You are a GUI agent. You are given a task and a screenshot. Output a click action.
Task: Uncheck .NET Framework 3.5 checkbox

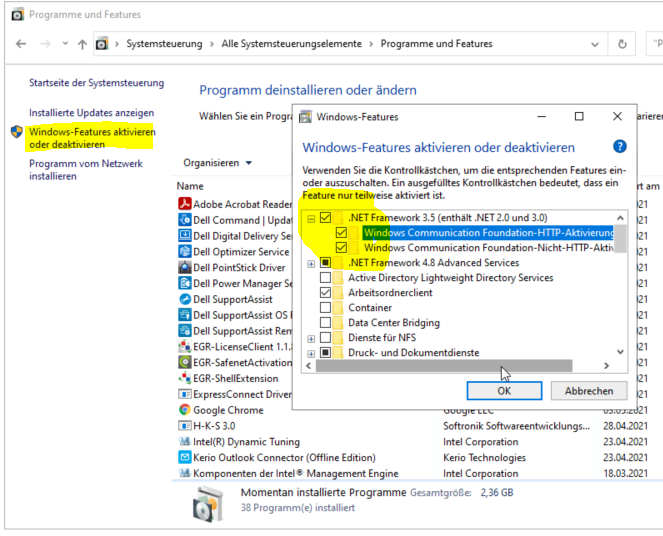point(325,218)
